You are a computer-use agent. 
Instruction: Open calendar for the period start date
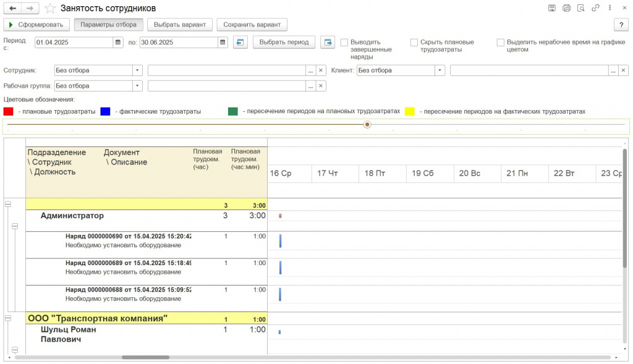pyautogui.click(x=117, y=43)
